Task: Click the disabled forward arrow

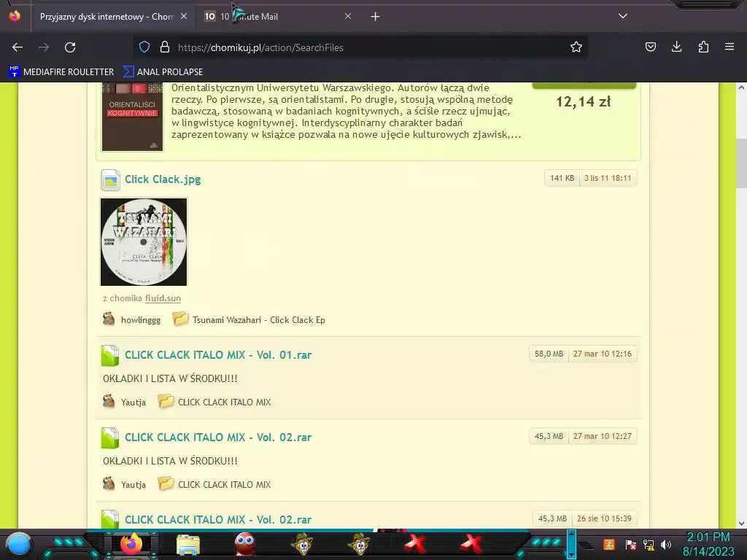Action: [44, 47]
